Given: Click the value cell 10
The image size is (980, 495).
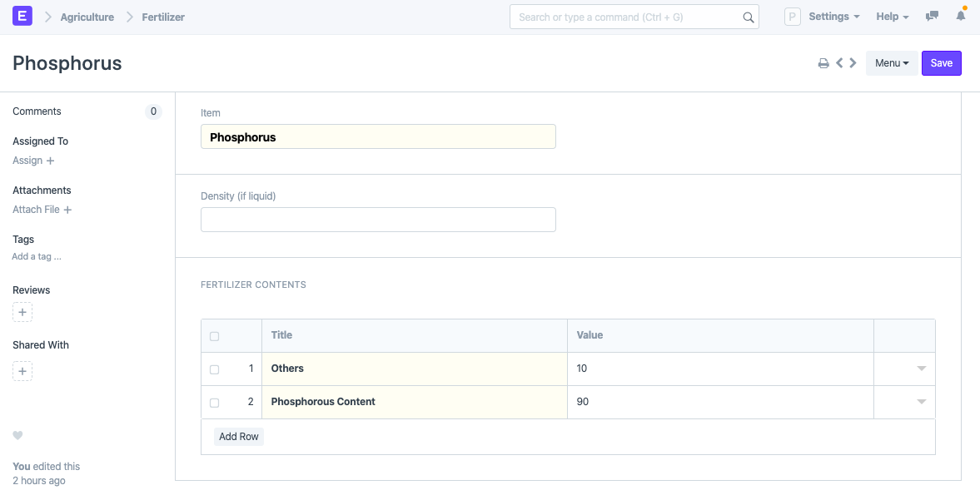Looking at the screenshot, I should point(720,369).
